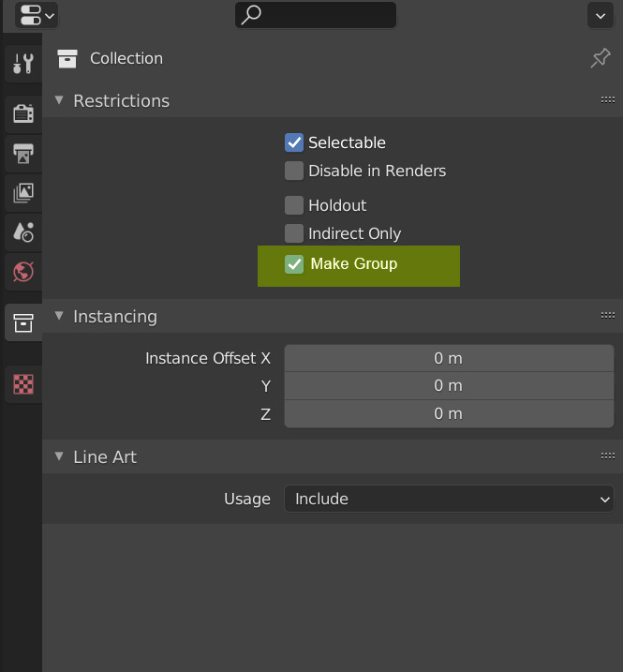The width and height of the screenshot is (623, 672).
Task: Click the Instance Offset X field
Action: [x=449, y=358]
